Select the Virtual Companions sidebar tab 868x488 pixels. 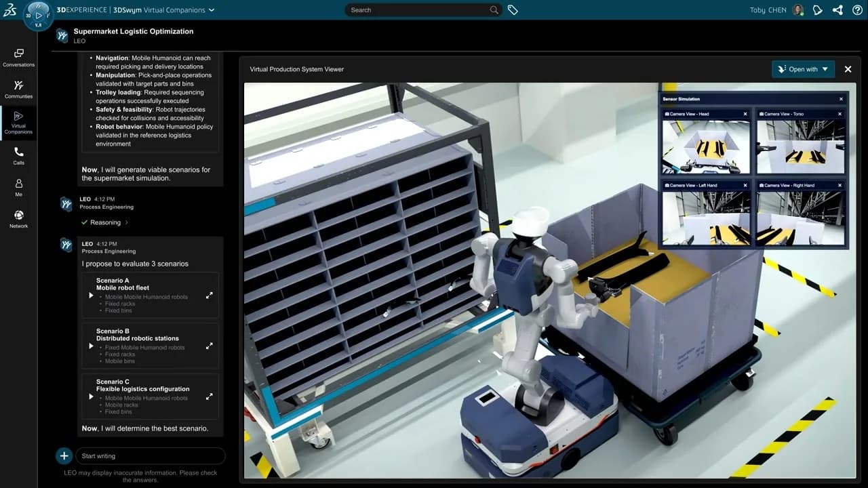coord(18,122)
